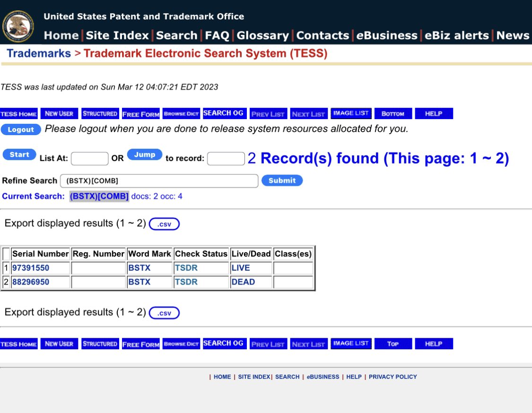The image size is (532, 413).
Task: Submit the refined search
Action: point(282,181)
